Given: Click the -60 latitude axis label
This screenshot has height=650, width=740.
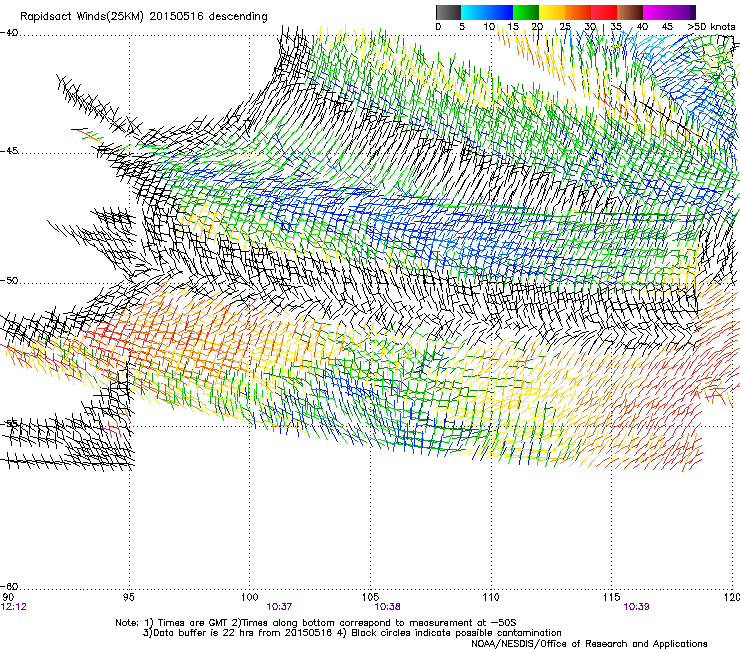Looking at the screenshot, I should pos(9,587).
